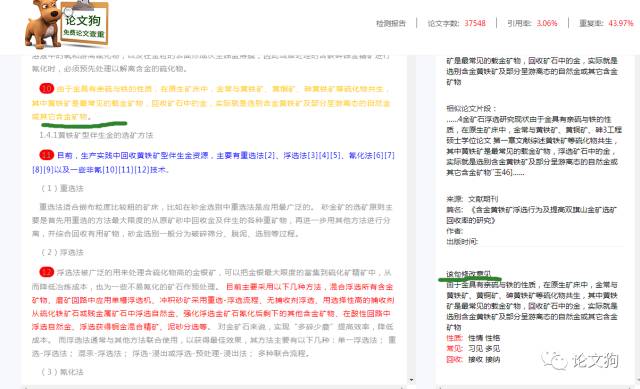The height and width of the screenshot is (389, 640).
Task: Click the 篇名 paper title in right panel
Action: click(x=531, y=215)
